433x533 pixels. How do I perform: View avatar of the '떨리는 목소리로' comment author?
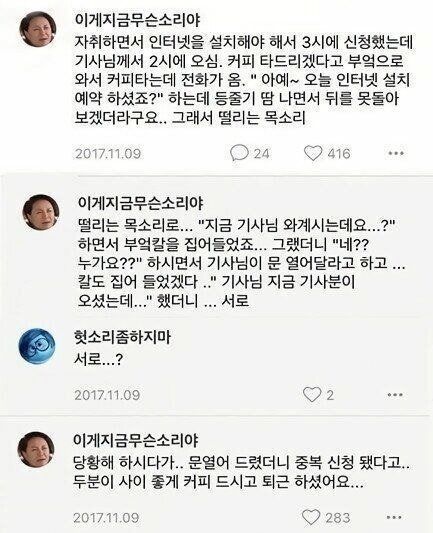[x=41, y=212]
